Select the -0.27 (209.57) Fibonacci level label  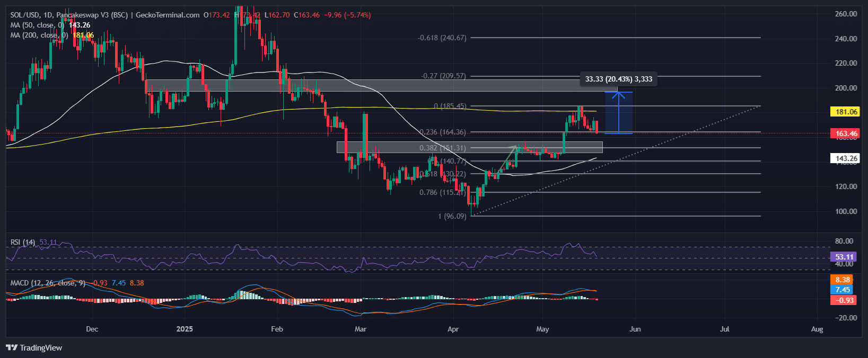point(443,76)
